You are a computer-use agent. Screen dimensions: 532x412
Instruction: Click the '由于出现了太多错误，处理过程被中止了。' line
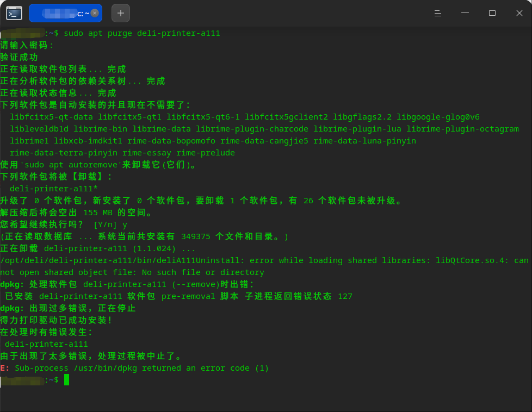(x=91, y=356)
